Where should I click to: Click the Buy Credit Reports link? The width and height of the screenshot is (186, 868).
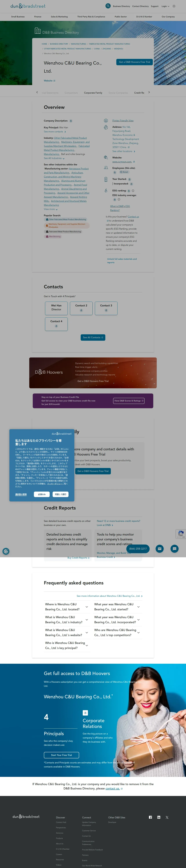tap(78, 558)
